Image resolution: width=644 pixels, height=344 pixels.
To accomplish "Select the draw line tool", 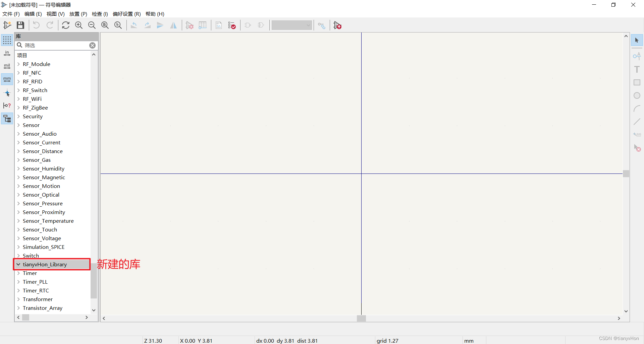I will (x=637, y=122).
